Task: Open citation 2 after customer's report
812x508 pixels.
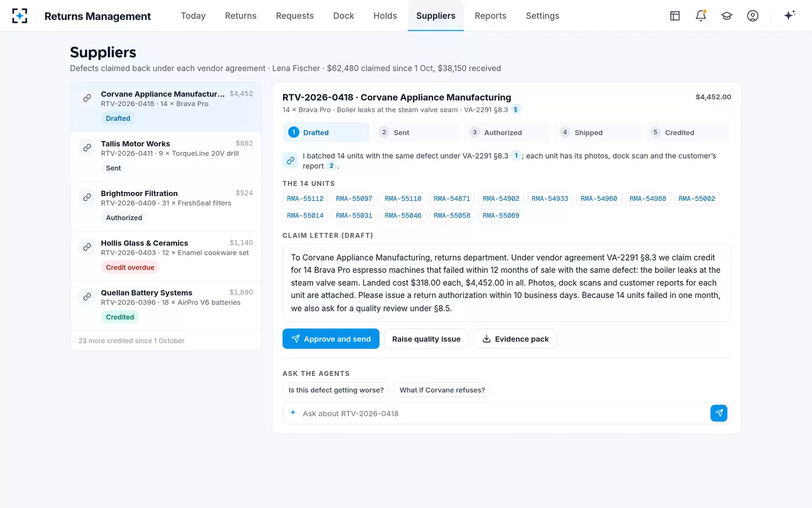Action: coord(332,166)
